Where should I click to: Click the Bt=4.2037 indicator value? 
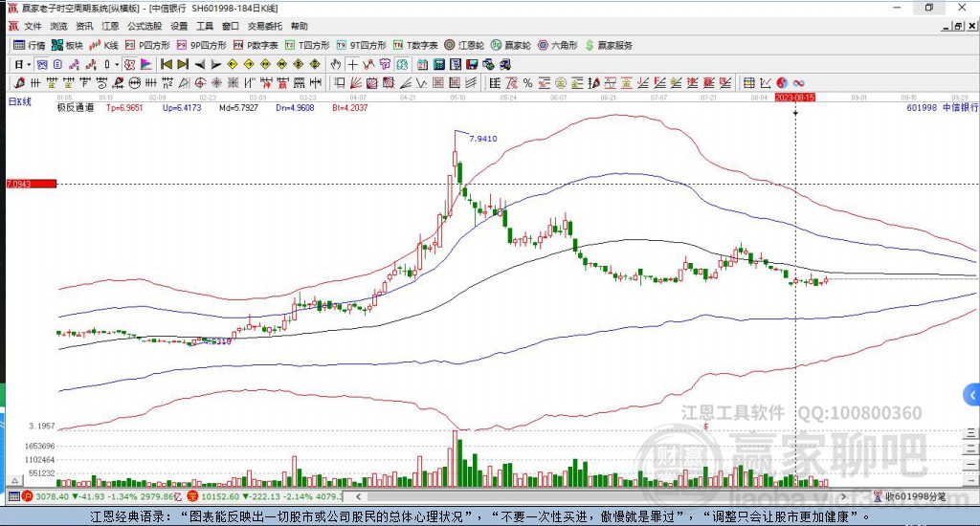(x=350, y=107)
